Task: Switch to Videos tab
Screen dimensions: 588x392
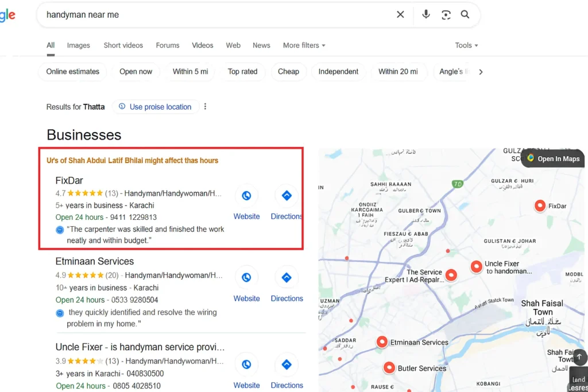Action: [x=203, y=45]
